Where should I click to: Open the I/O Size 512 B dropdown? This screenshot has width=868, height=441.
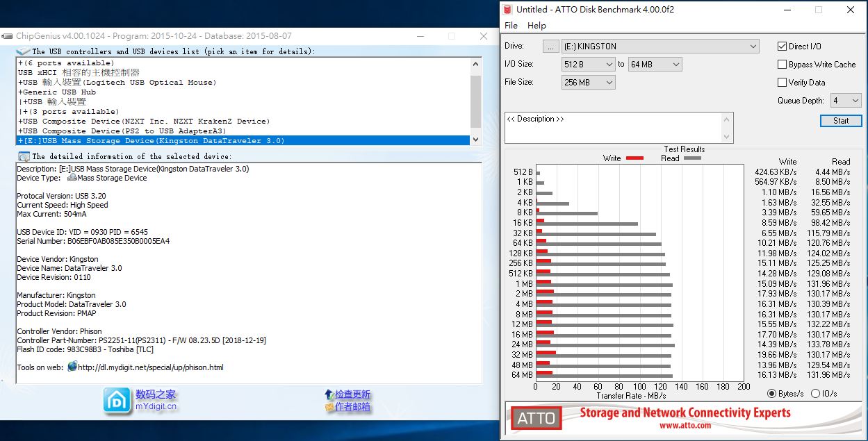[588, 65]
